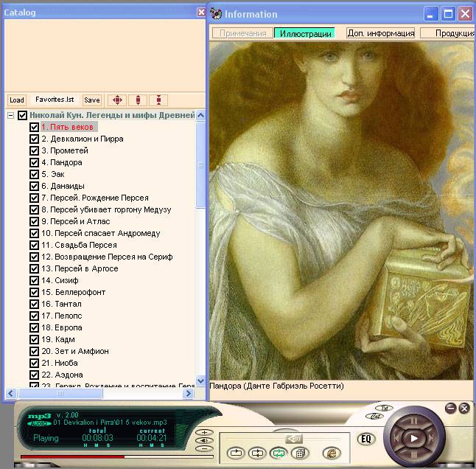
Task: Close the player with the round X button
Action: (x=464, y=409)
